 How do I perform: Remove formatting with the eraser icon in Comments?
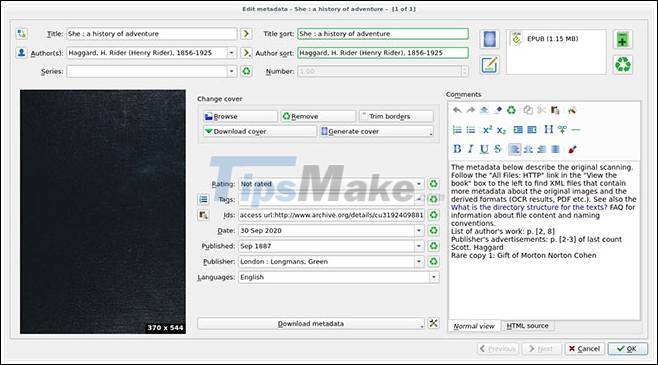pos(498,110)
